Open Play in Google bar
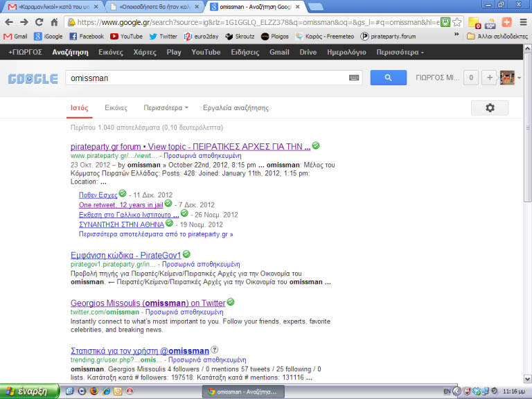The image size is (532, 399). click(174, 52)
